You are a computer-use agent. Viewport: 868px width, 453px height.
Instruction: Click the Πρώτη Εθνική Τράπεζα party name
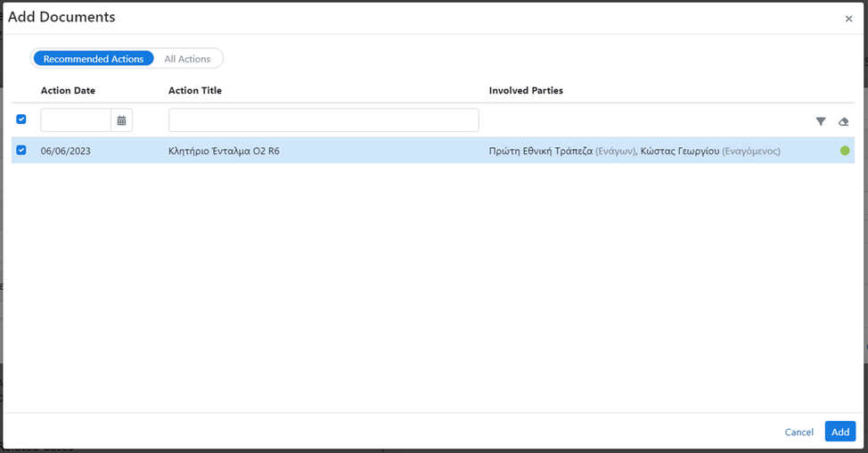point(540,151)
